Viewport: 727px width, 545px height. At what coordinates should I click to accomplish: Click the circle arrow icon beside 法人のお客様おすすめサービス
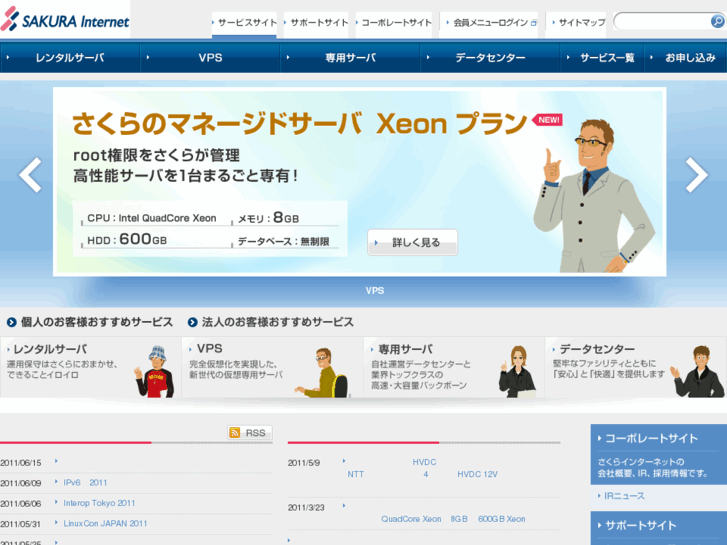[193, 322]
